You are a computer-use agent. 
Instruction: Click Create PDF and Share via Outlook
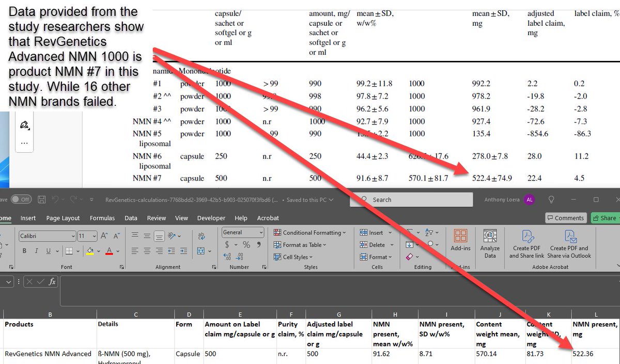(x=569, y=243)
